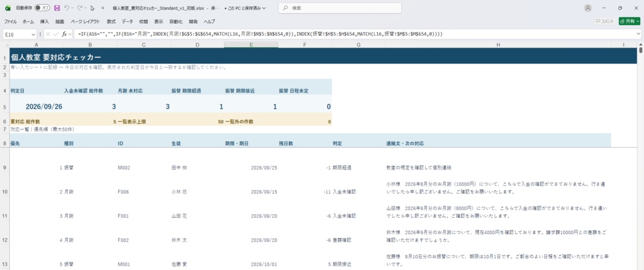This screenshot has height=270, width=644.
Task: Select column H header
Action: click(498, 45)
